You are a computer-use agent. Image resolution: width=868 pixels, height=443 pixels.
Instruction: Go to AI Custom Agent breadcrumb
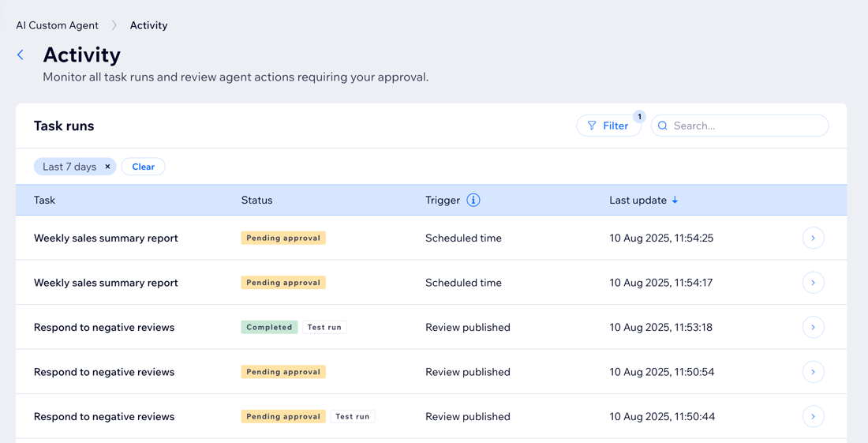click(57, 25)
